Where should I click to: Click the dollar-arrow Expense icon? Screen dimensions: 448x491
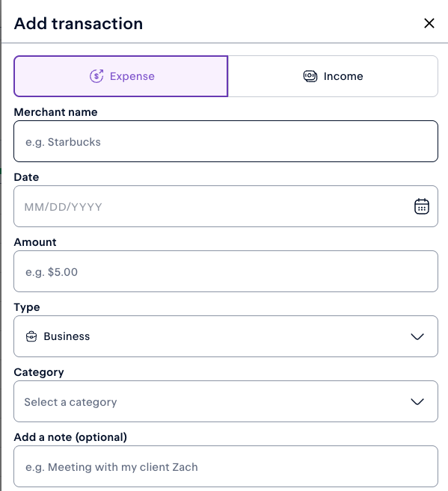pyautogui.click(x=96, y=76)
